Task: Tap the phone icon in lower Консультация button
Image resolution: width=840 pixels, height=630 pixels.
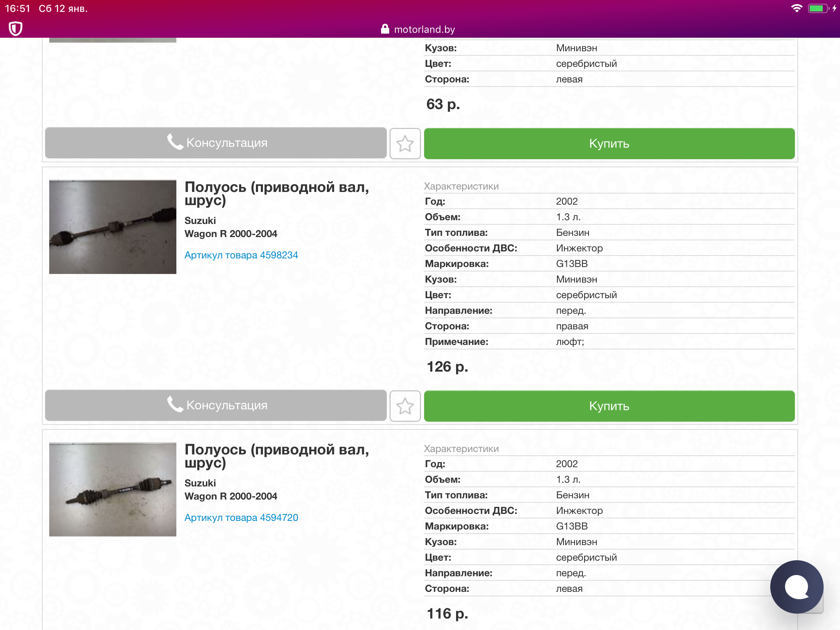Action: [x=175, y=404]
